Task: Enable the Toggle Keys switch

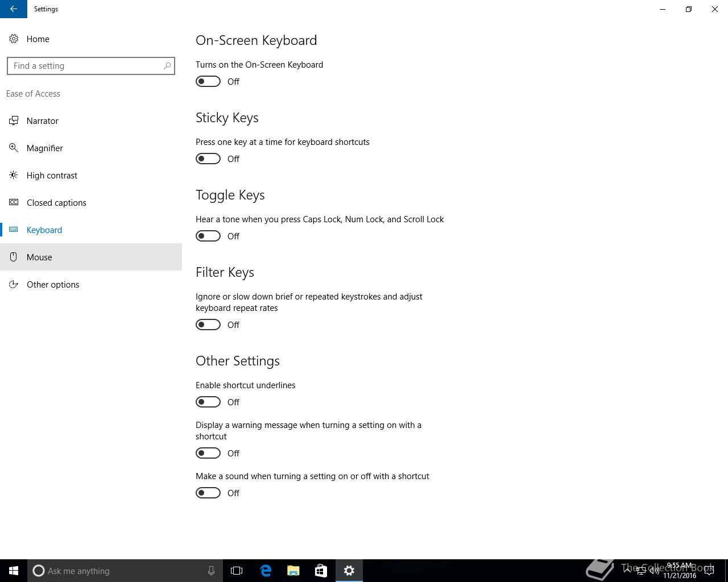Action: click(208, 236)
